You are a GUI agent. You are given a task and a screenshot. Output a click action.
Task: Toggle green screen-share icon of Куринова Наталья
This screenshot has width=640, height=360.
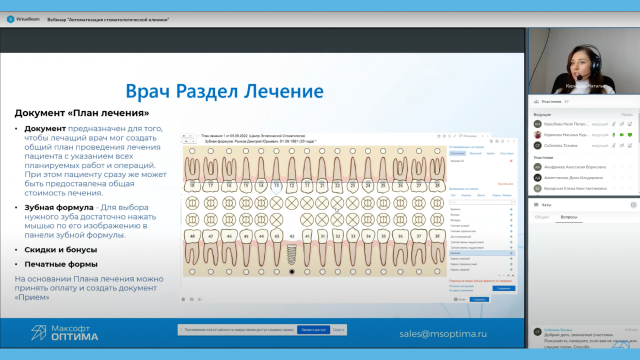pyautogui.click(x=630, y=135)
